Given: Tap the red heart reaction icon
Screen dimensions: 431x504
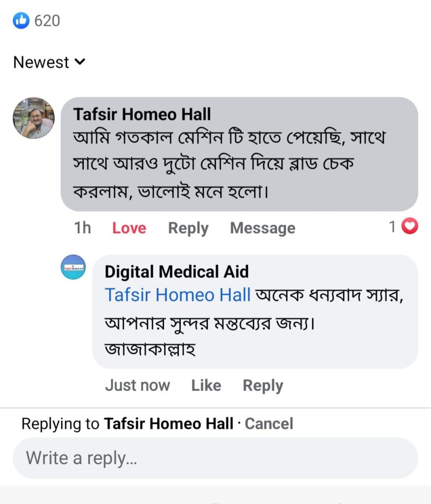Looking at the screenshot, I should pyautogui.click(x=410, y=226).
